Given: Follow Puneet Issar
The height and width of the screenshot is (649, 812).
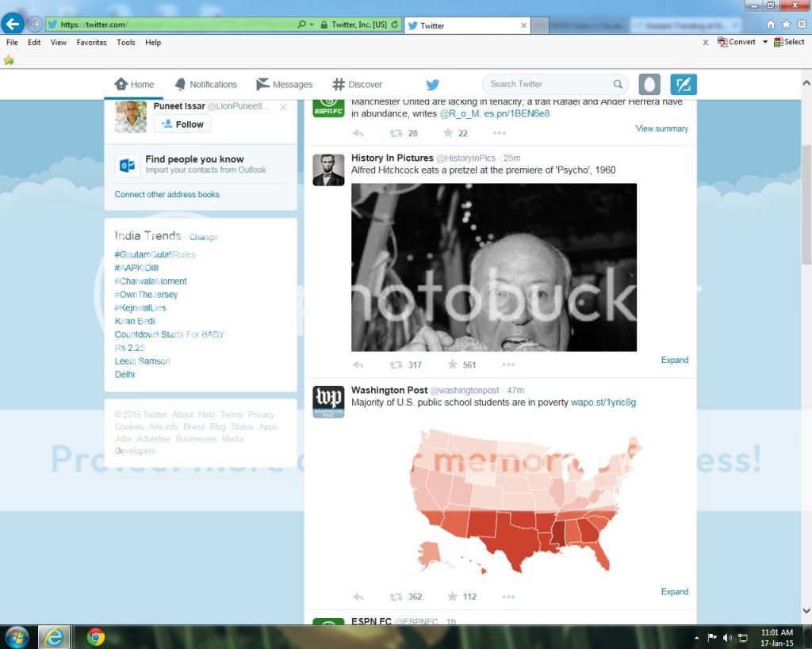Looking at the screenshot, I should (182, 124).
